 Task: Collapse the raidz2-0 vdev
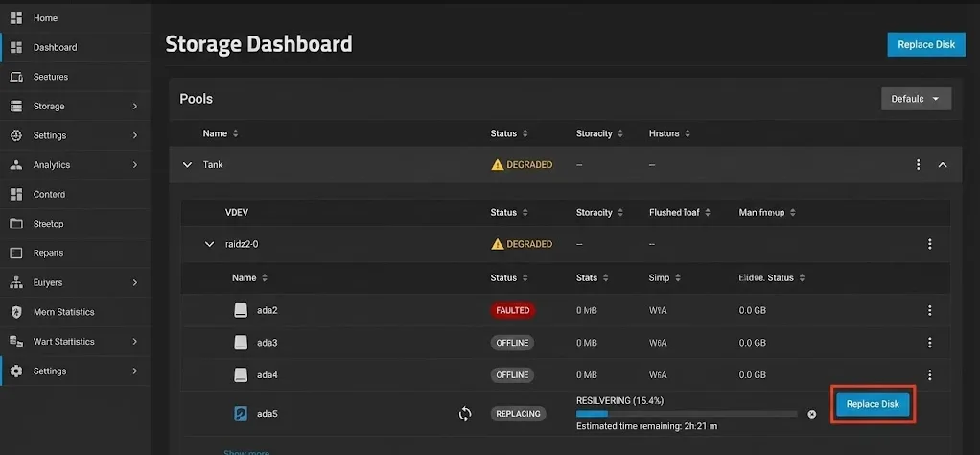[x=210, y=244]
